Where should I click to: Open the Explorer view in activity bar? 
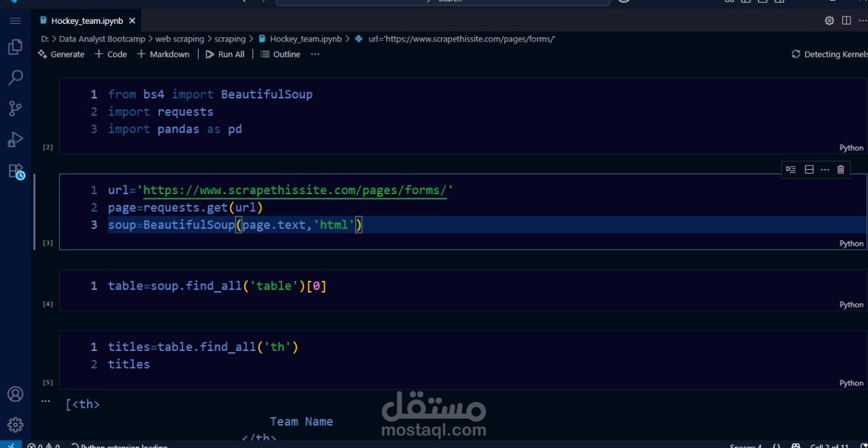pos(15,47)
